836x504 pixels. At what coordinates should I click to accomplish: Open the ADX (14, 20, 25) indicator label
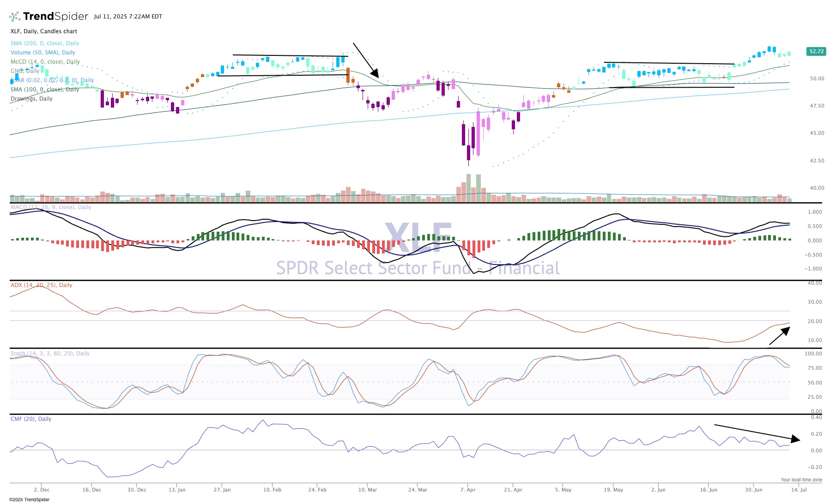coord(42,285)
